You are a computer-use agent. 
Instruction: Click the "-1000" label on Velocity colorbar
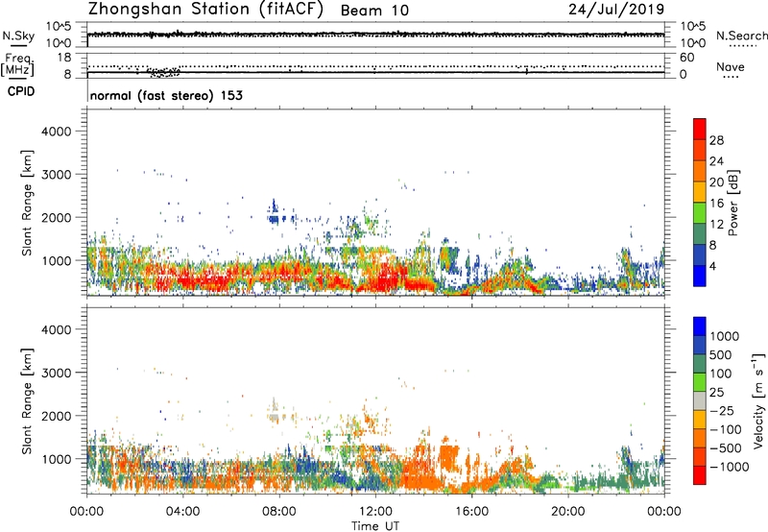(x=729, y=467)
